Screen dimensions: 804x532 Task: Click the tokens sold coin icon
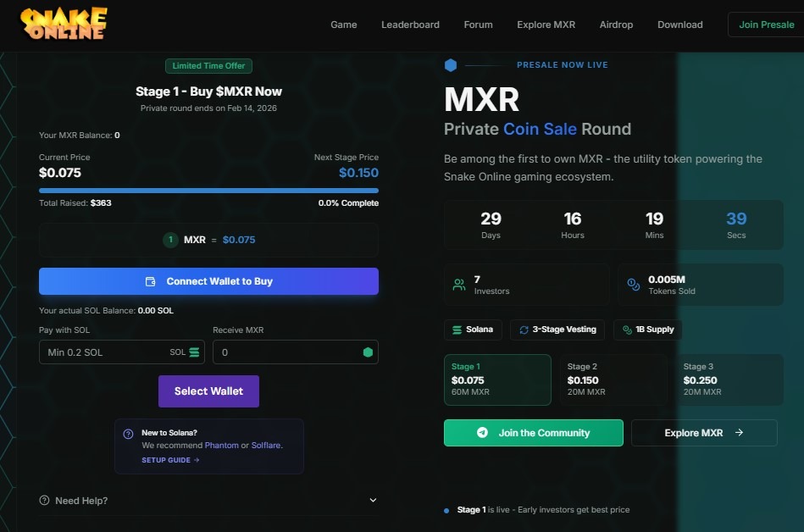633,285
